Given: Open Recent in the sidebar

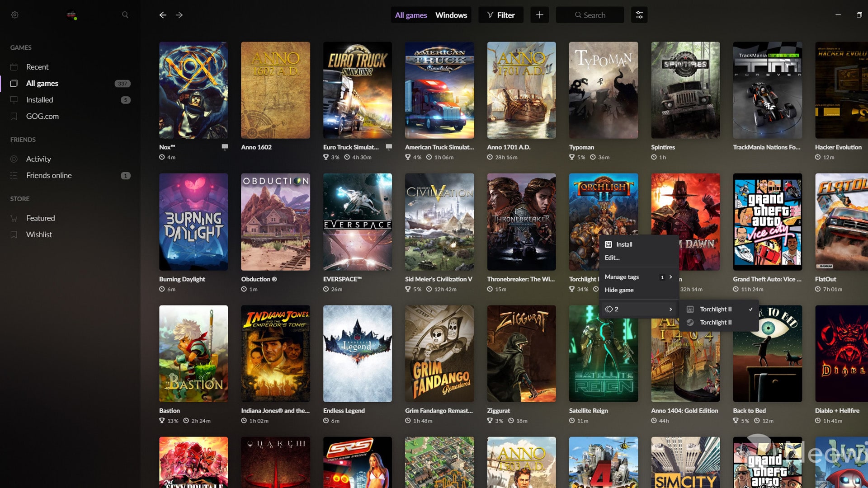Looking at the screenshot, I should (70, 67).
